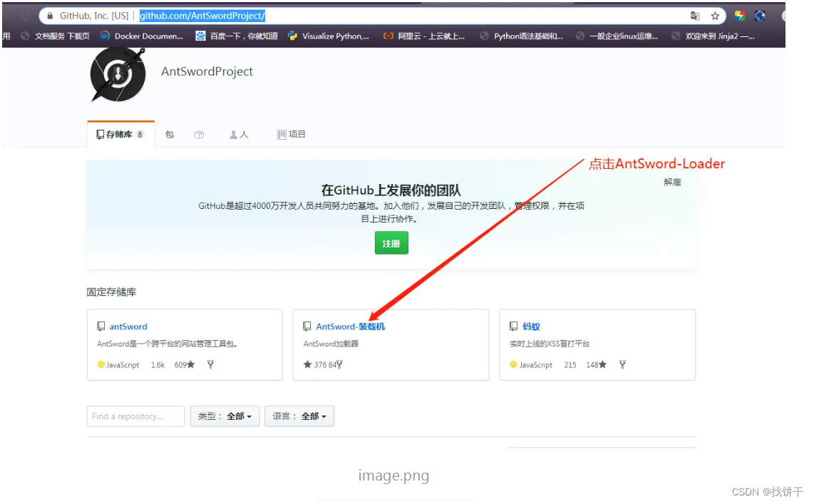Click the yellow JavaScript dot on antSword card
The height and width of the screenshot is (504, 814).
tap(101, 364)
